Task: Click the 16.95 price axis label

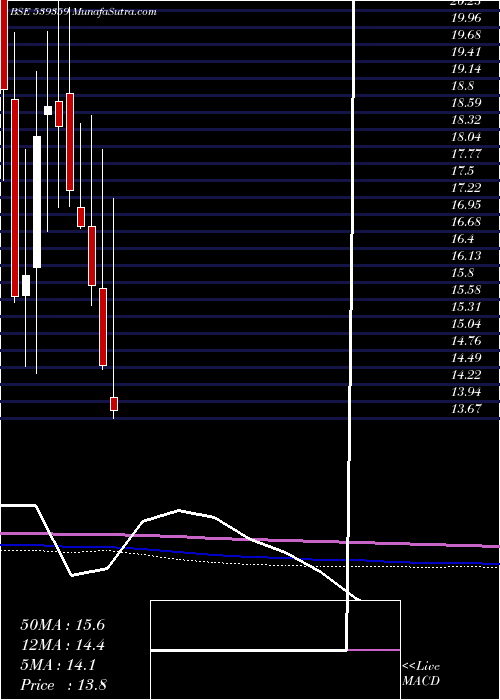Action: 466,205
